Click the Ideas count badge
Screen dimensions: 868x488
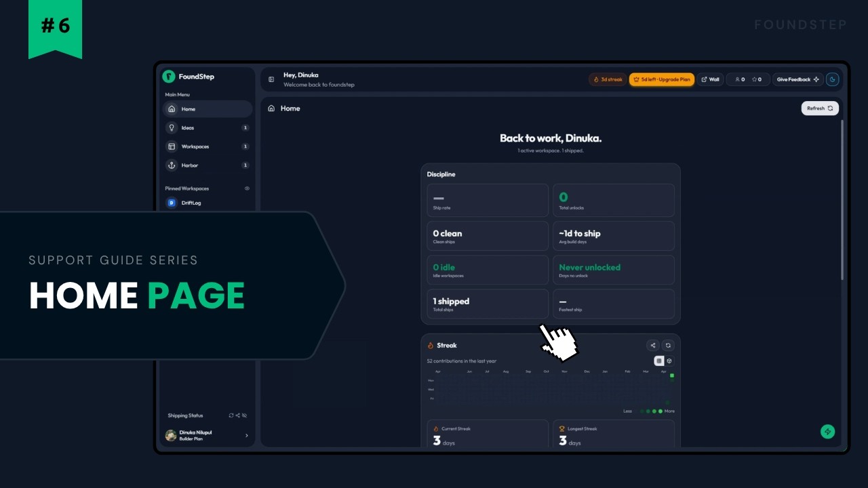pyautogui.click(x=245, y=127)
